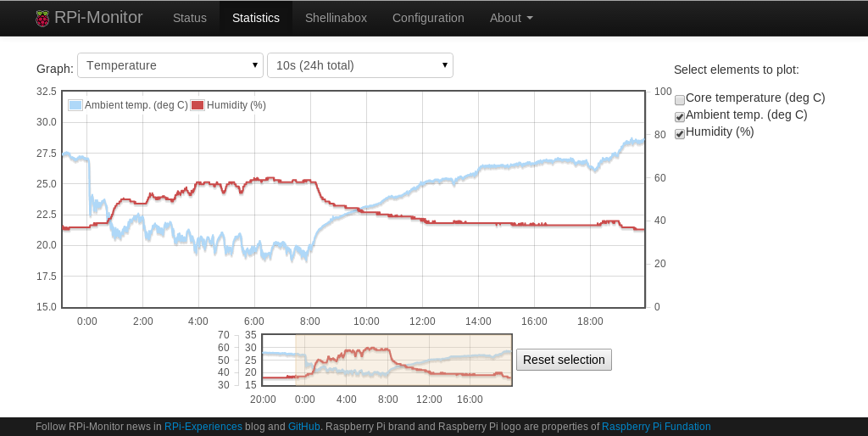Open the Shellinabox page

[x=336, y=18]
